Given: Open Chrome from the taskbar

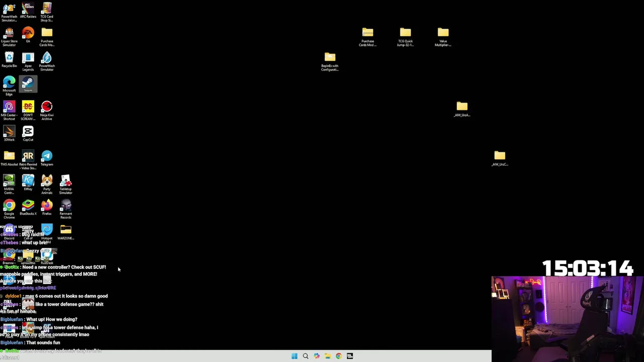Looking at the screenshot, I should point(339,356).
